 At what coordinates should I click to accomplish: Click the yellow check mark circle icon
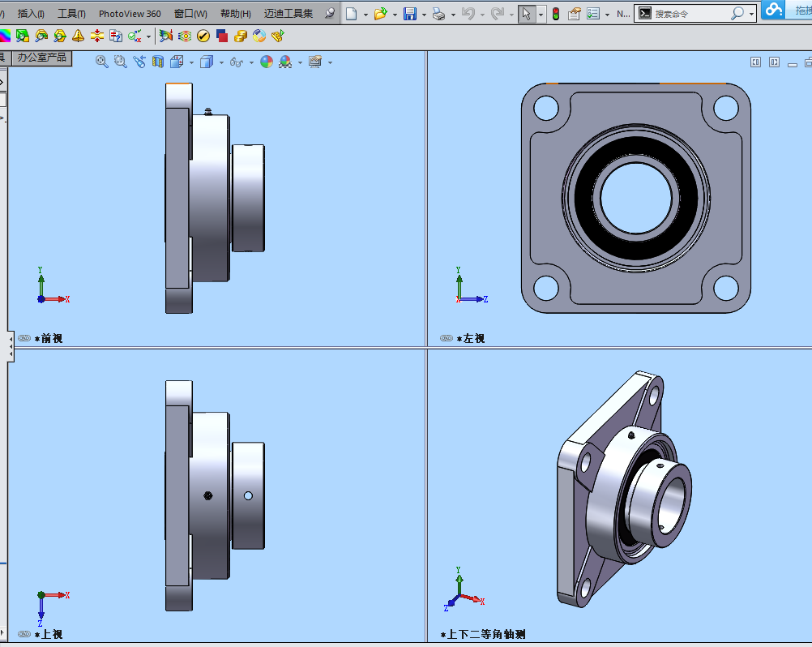203,36
